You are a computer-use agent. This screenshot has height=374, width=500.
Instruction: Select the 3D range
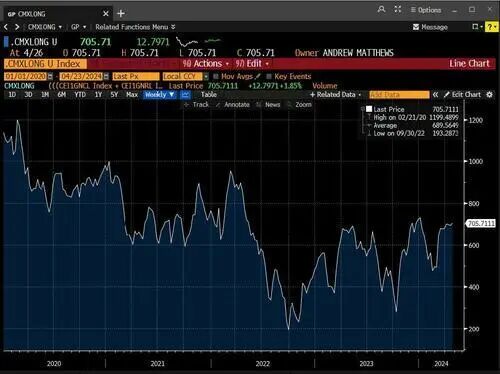28,95
